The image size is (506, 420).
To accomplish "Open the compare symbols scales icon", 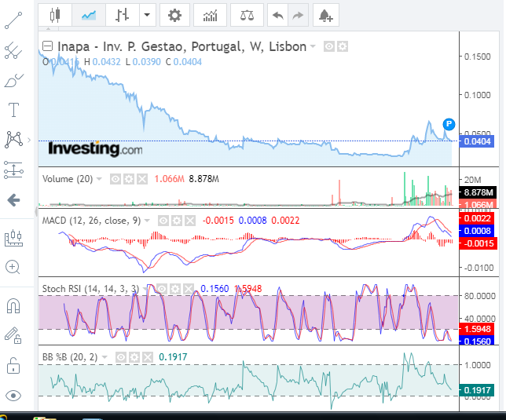I will tap(247, 15).
